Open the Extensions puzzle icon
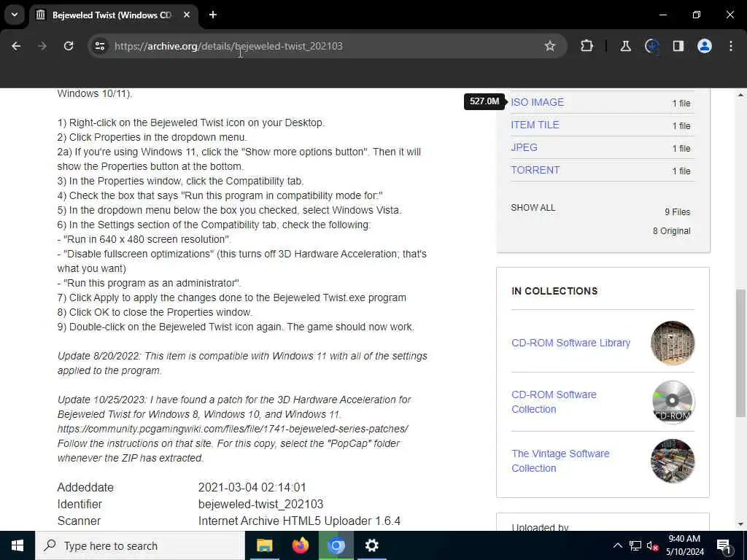The width and height of the screenshot is (747, 560). pos(587,46)
